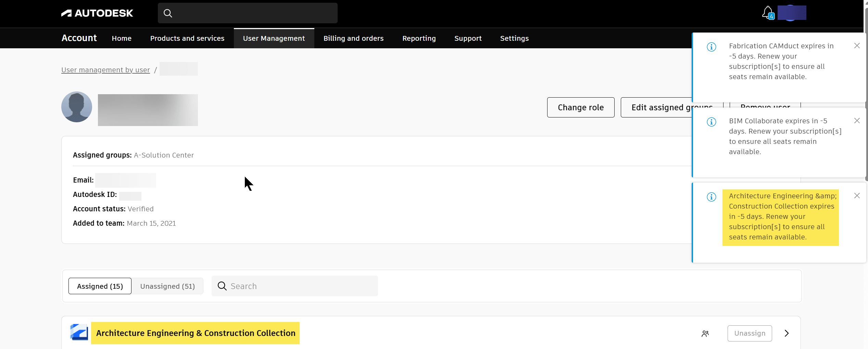The width and height of the screenshot is (868, 349).
Task: Click the magnifier icon in top search bar
Action: tap(168, 13)
